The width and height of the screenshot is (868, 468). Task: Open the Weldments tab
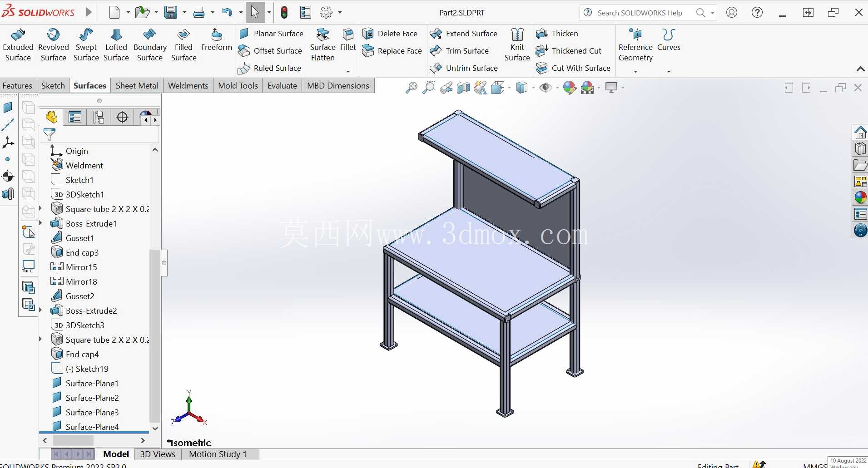click(188, 86)
